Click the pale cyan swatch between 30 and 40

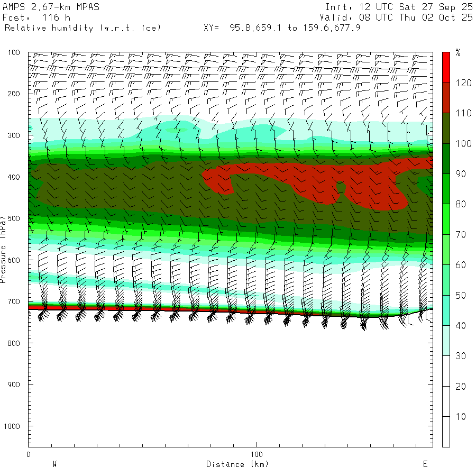tap(446, 341)
